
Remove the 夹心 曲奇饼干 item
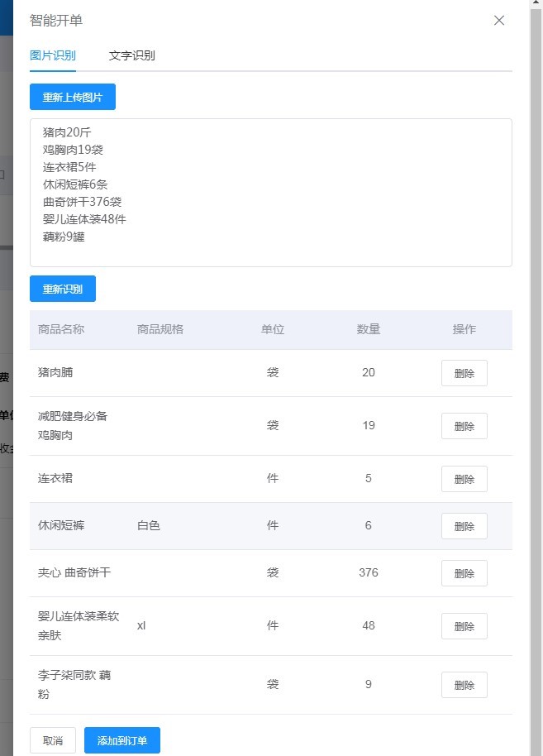464,573
